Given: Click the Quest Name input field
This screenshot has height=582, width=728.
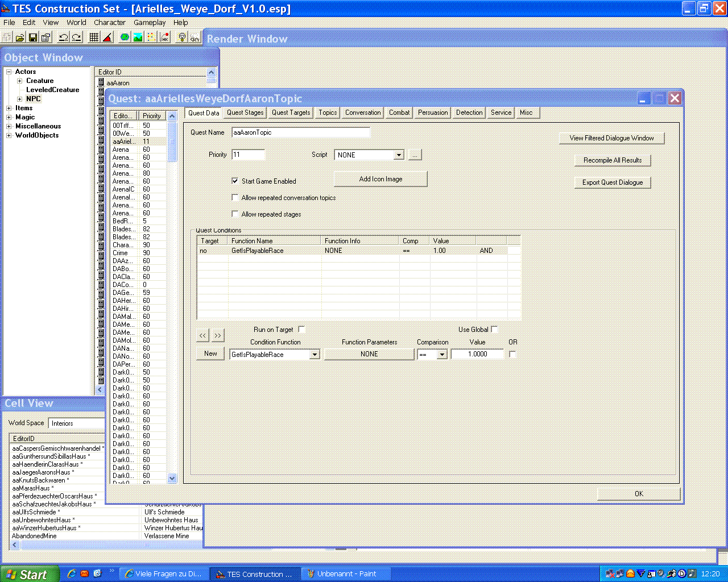Looking at the screenshot, I should (x=300, y=132).
